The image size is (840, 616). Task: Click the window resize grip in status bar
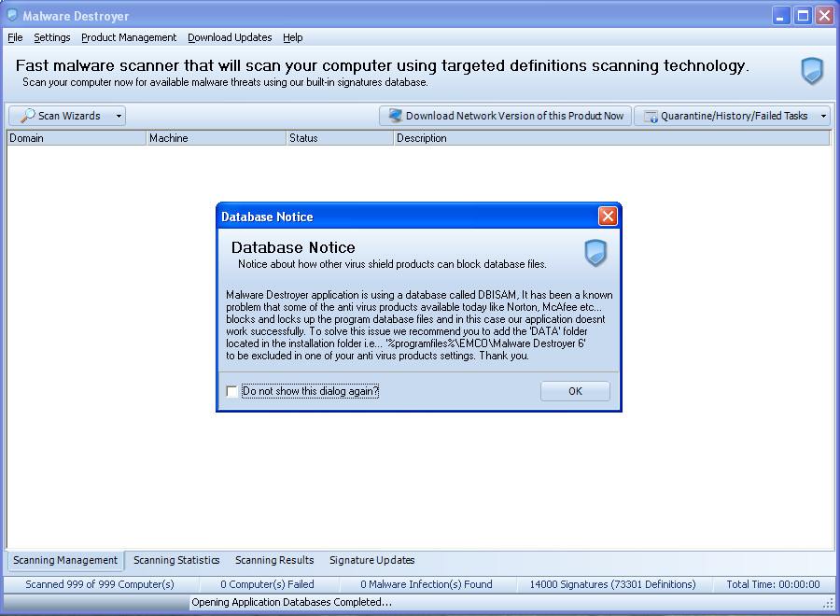pyautogui.click(x=828, y=604)
